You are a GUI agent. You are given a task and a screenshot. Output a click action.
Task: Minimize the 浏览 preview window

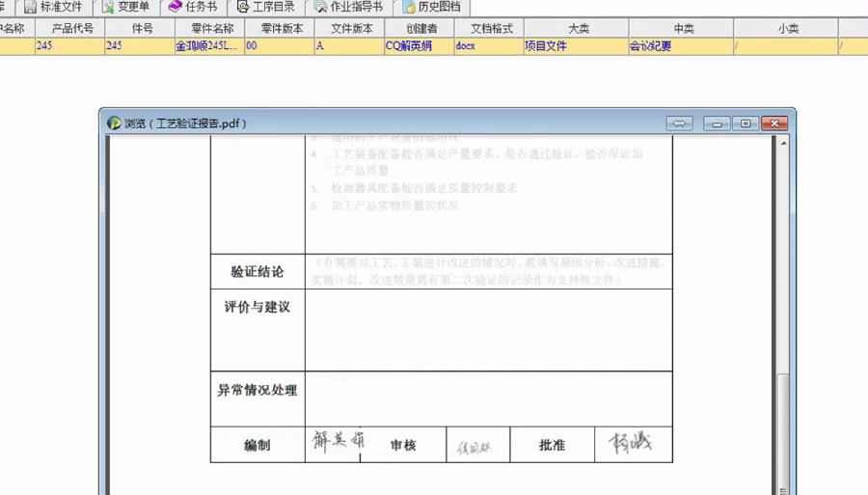(x=717, y=123)
